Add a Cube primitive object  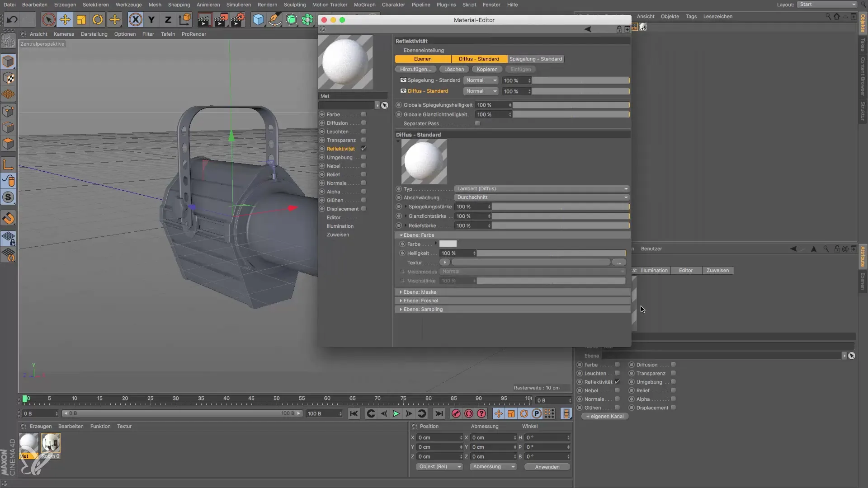(x=258, y=19)
